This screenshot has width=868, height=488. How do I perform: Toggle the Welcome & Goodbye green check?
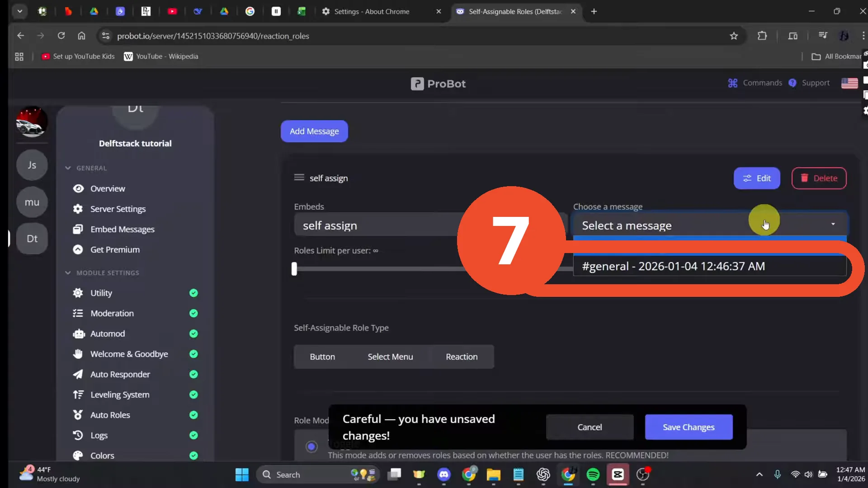(193, 354)
